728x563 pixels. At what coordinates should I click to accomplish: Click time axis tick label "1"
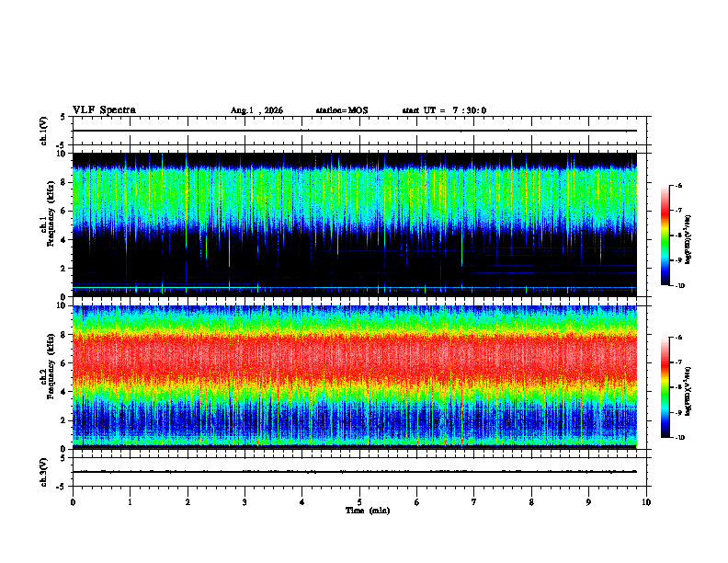[130, 502]
